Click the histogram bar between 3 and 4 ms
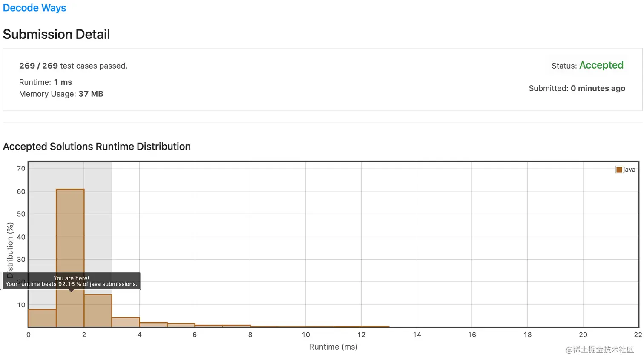Viewport: 644px width, 364px height. [x=126, y=322]
